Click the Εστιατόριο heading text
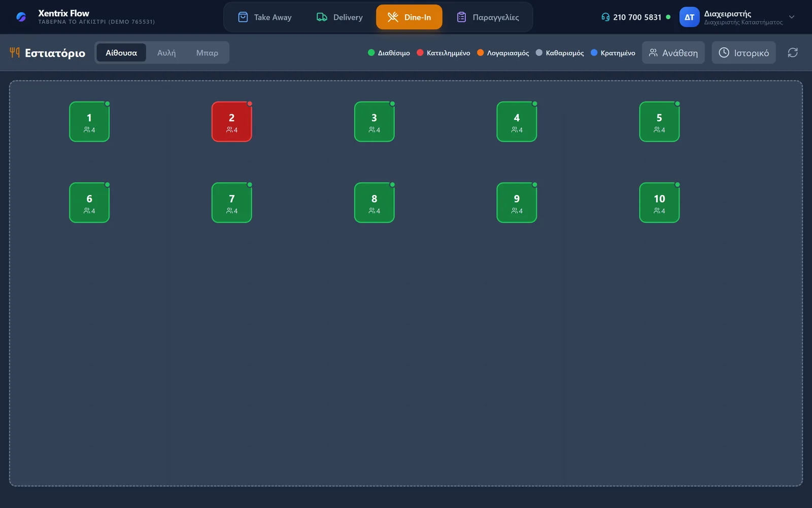This screenshot has height=508, width=812. 55,53
